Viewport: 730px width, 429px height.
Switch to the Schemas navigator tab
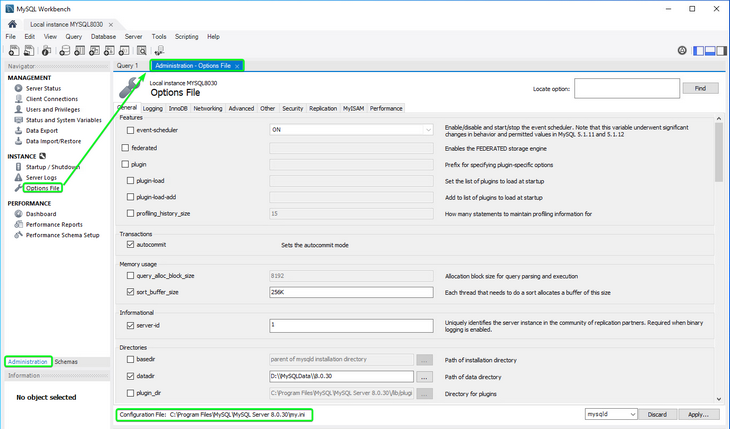pos(66,362)
